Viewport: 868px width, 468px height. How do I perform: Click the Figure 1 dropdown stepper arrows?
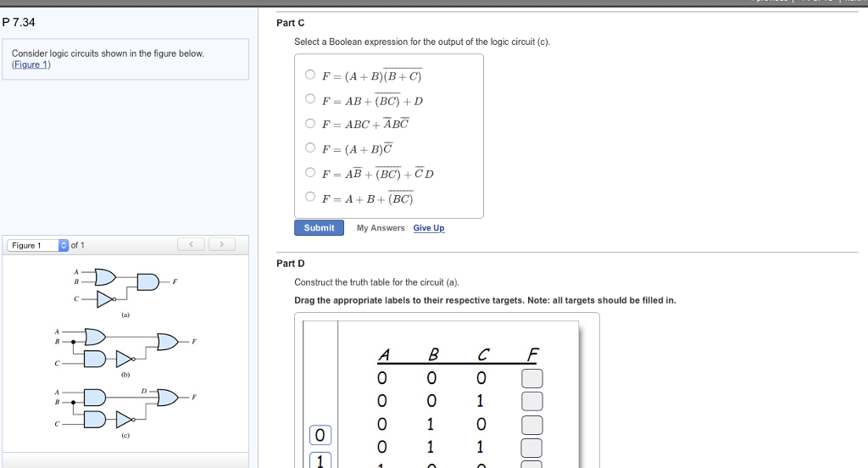pos(63,245)
